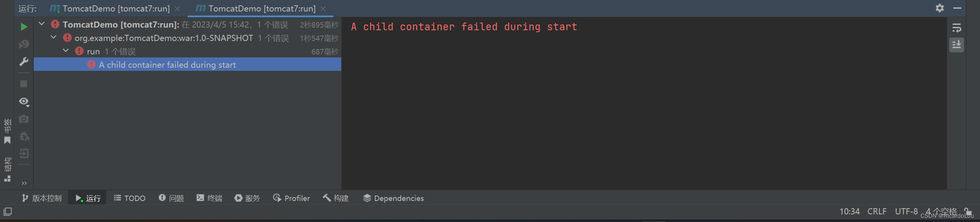980x222 pixels.
Task: Collapse the run node with 687毫秒
Action: (x=65, y=50)
